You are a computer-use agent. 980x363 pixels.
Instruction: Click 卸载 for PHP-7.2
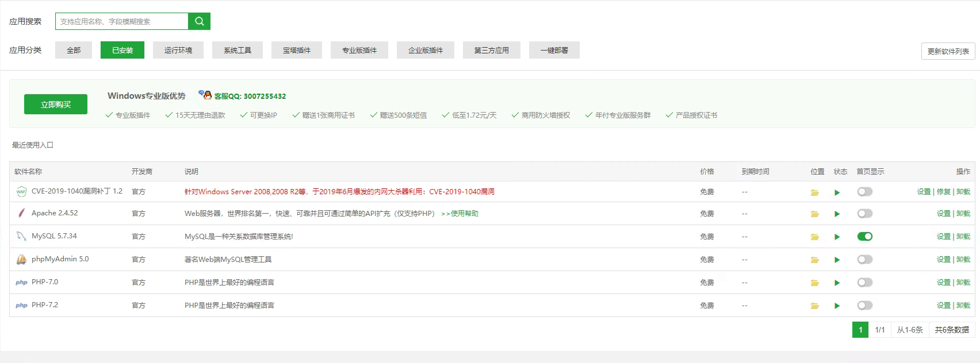[963, 306]
